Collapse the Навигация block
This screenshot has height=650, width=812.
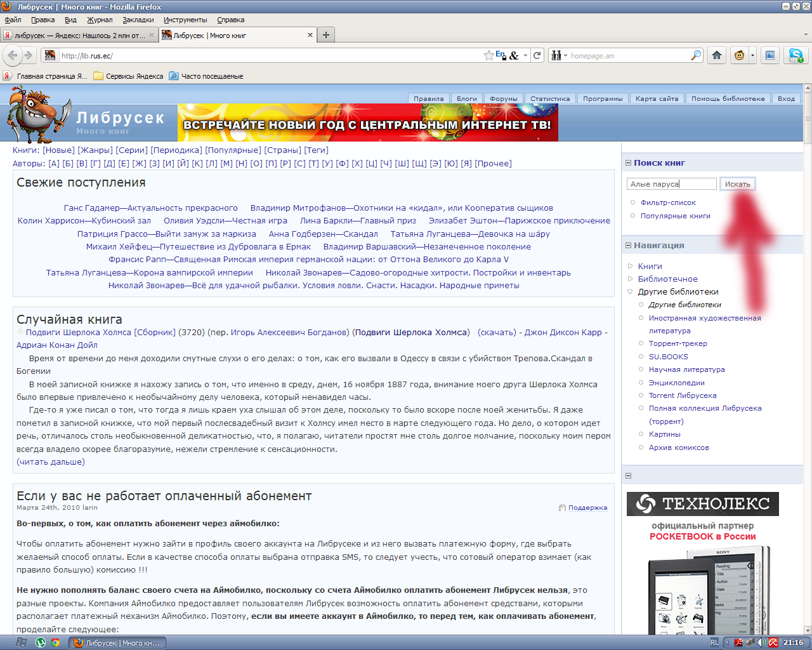pos(629,246)
